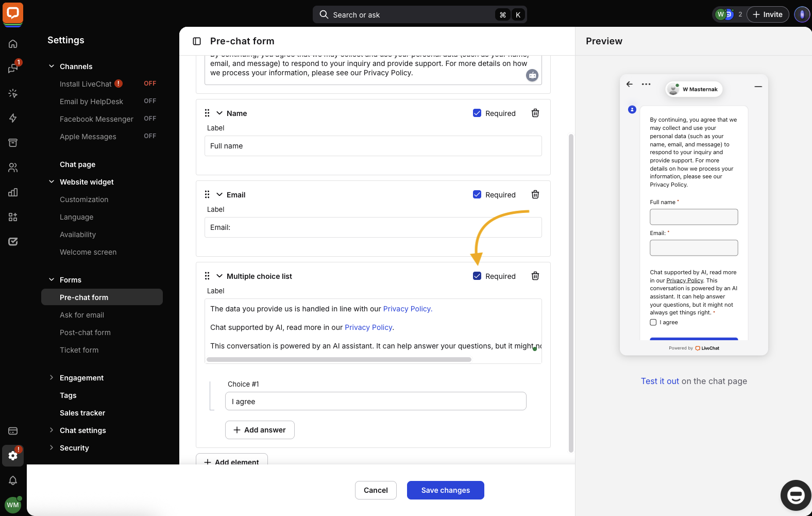Click horizontal scrollbar in label editor
Image resolution: width=812 pixels, height=516 pixels.
(x=339, y=359)
